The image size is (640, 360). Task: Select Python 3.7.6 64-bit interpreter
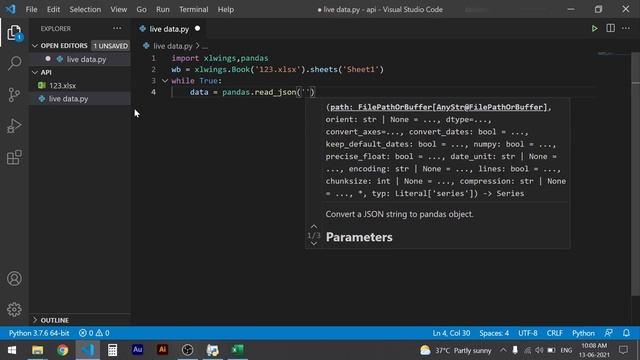point(39,333)
